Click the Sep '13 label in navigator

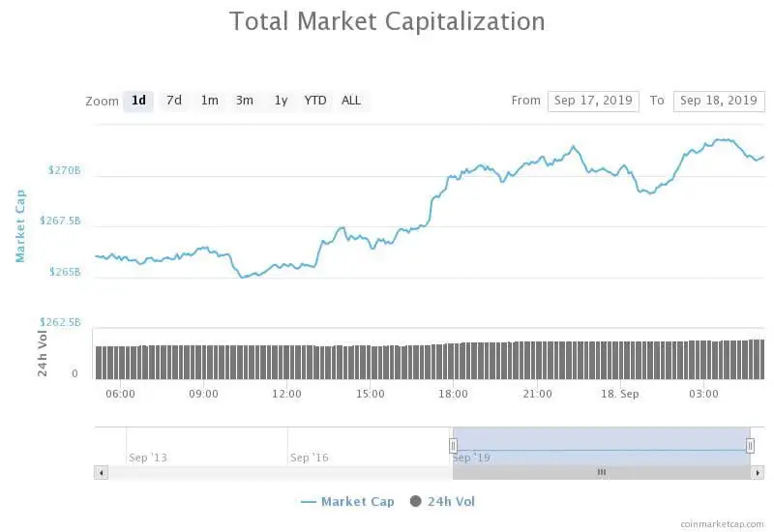147,457
